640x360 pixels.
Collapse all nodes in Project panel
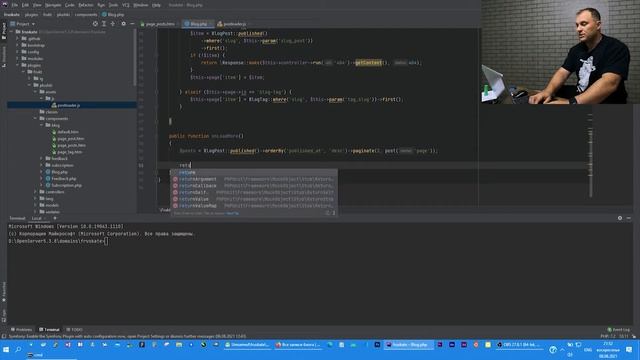113,24
